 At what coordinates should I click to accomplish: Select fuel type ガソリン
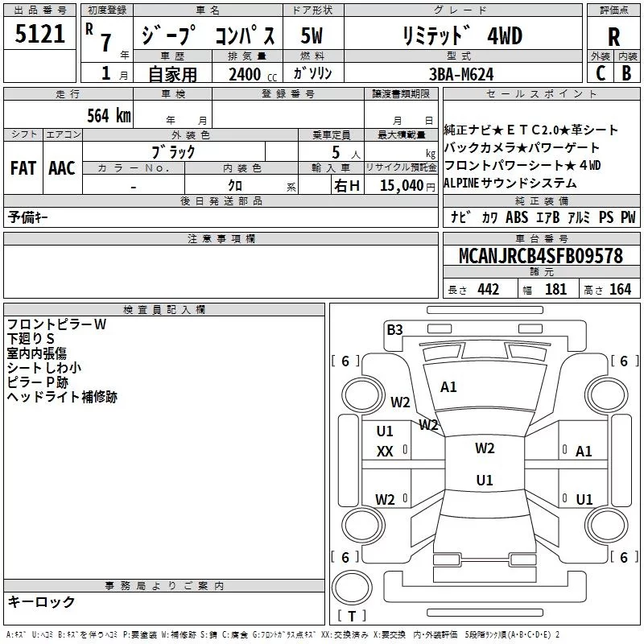[312, 73]
